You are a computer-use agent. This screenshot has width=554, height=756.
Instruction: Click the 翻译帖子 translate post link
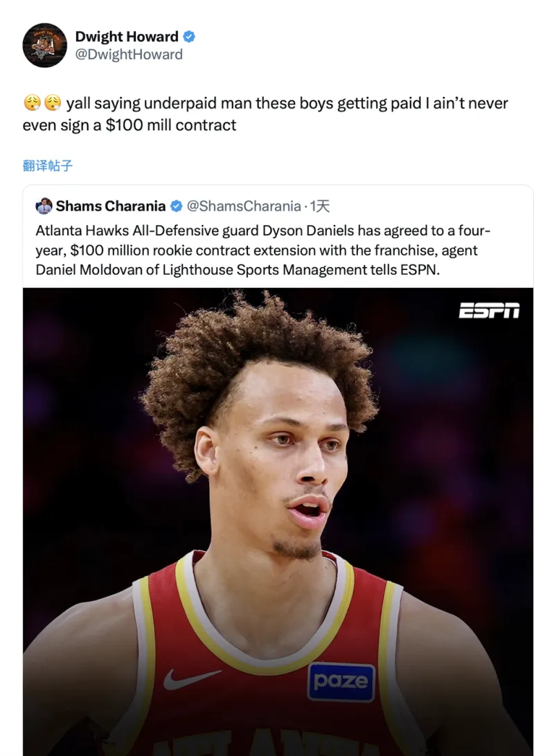coord(48,166)
